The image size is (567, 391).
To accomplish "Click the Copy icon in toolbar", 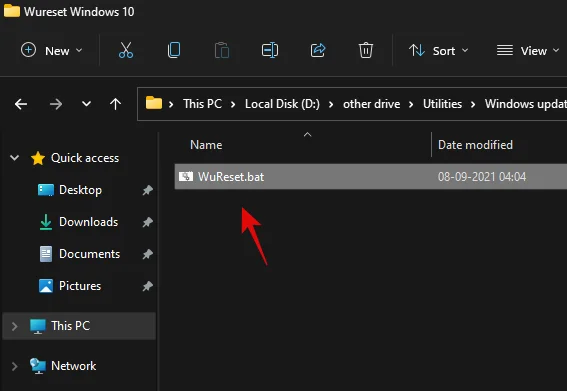I will (174, 50).
